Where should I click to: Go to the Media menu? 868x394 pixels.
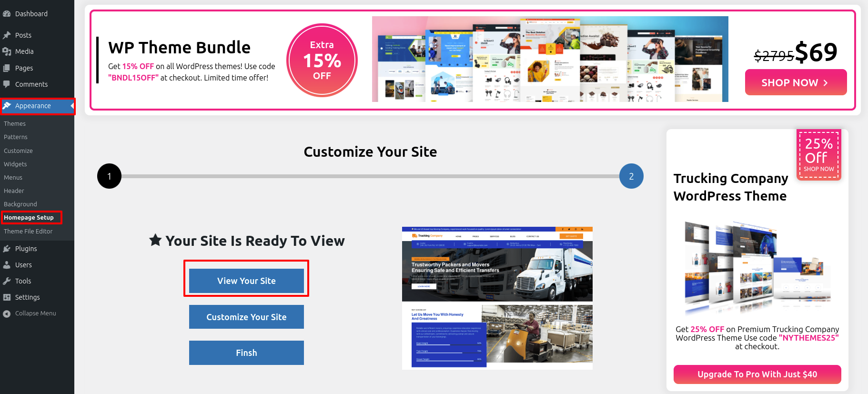tap(24, 51)
